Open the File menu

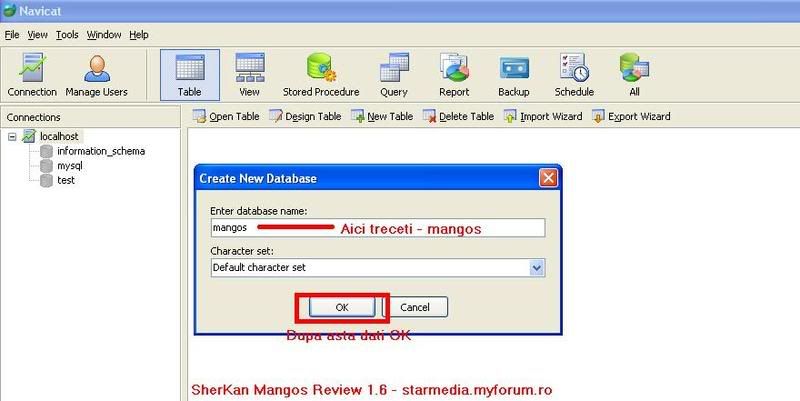[x=12, y=34]
